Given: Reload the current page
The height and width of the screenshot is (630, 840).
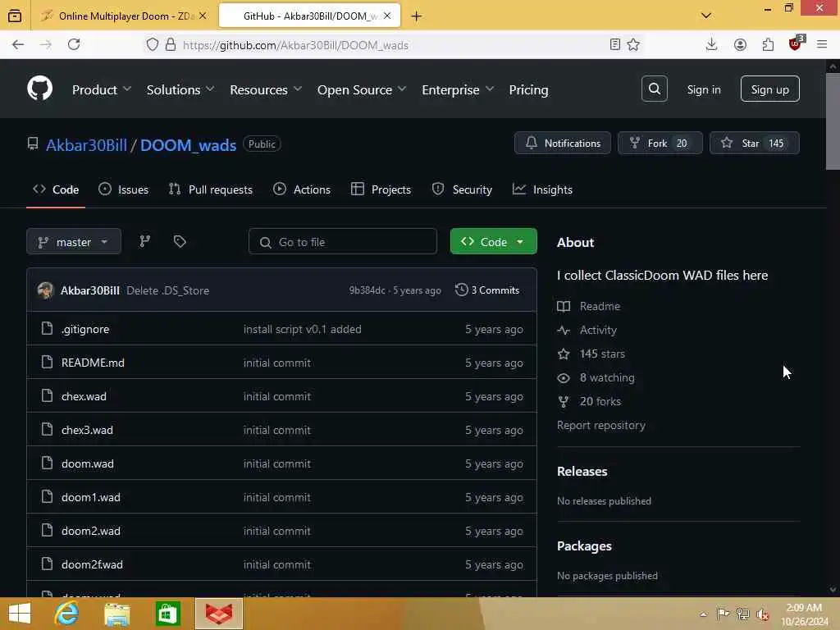Looking at the screenshot, I should click(74, 44).
